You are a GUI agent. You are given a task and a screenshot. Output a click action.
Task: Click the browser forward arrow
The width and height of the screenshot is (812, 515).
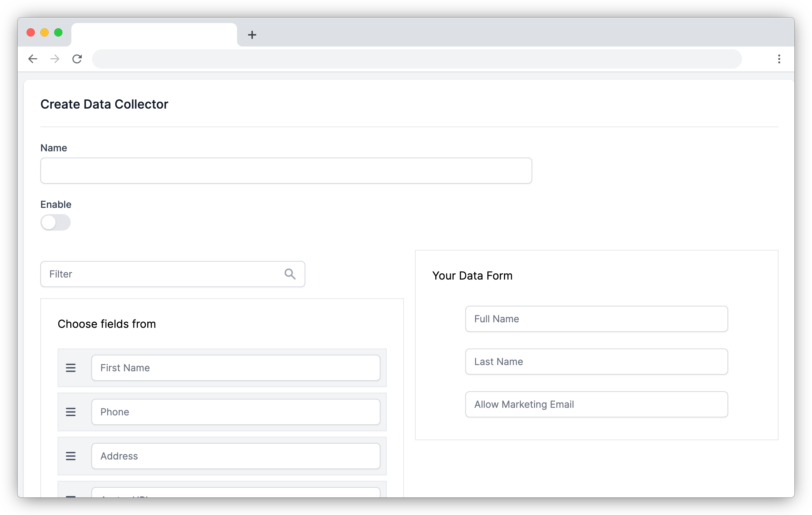[55, 59]
